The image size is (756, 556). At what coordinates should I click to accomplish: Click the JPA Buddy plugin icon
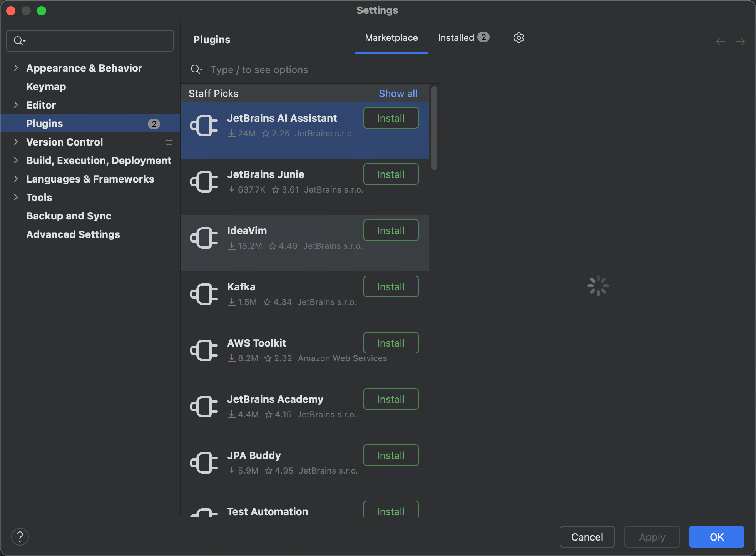(204, 463)
